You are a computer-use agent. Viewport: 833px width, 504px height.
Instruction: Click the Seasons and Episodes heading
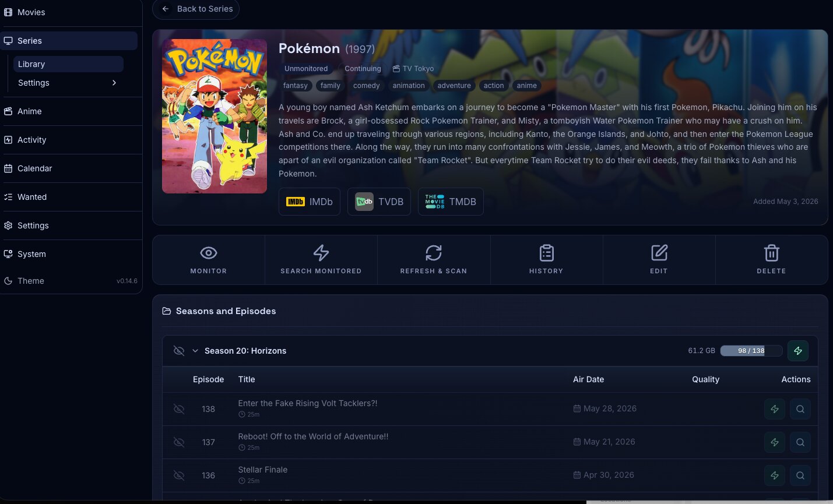(x=226, y=311)
